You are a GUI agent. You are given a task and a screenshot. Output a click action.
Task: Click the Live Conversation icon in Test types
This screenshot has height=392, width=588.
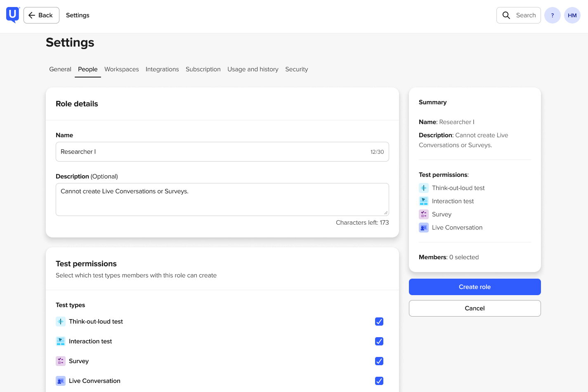pyautogui.click(x=61, y=381)
